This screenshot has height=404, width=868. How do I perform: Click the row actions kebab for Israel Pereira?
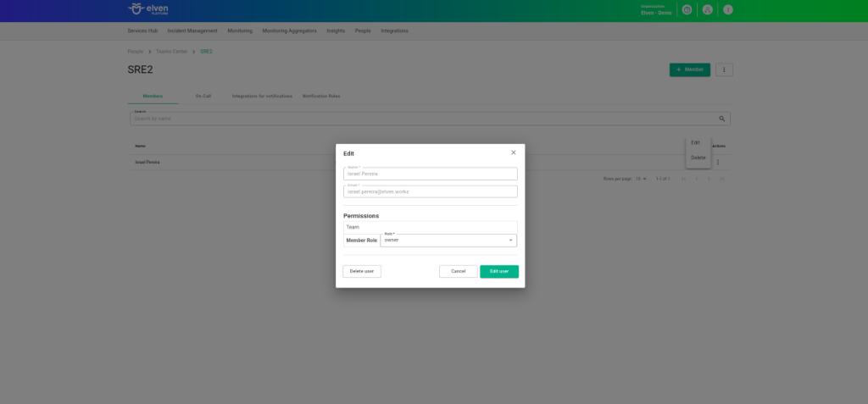(718, 162)
